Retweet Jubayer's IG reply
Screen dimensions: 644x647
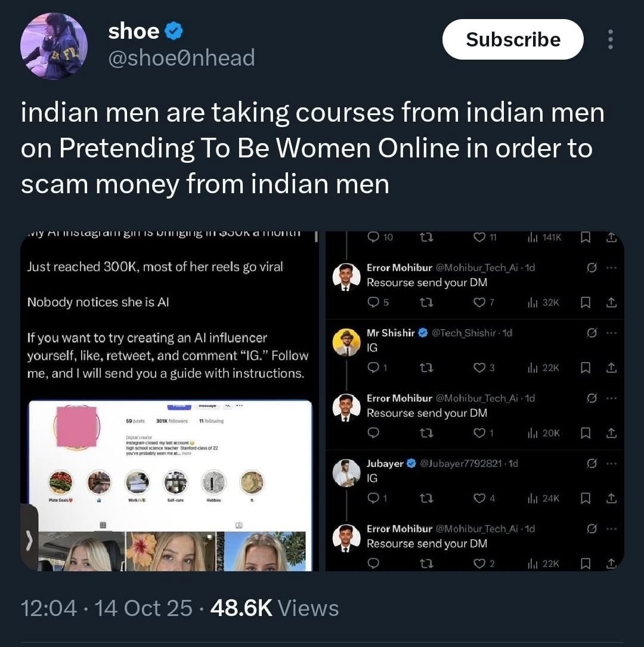(x=426, y=499)
